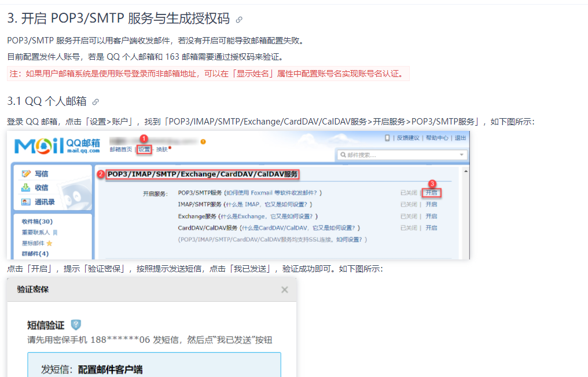Click the bookmark icon beside 重要联系人
Screen dimensions: 588x377
coord(55,233)
